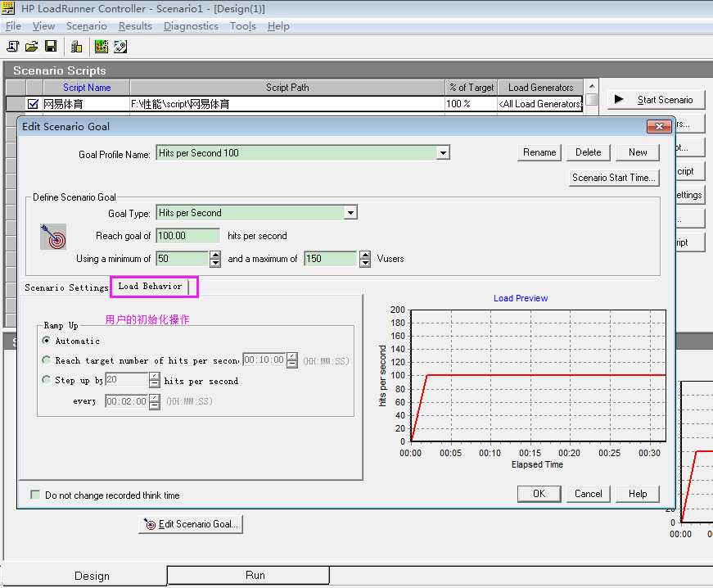Click the 100 % target cell

[471, 104]
